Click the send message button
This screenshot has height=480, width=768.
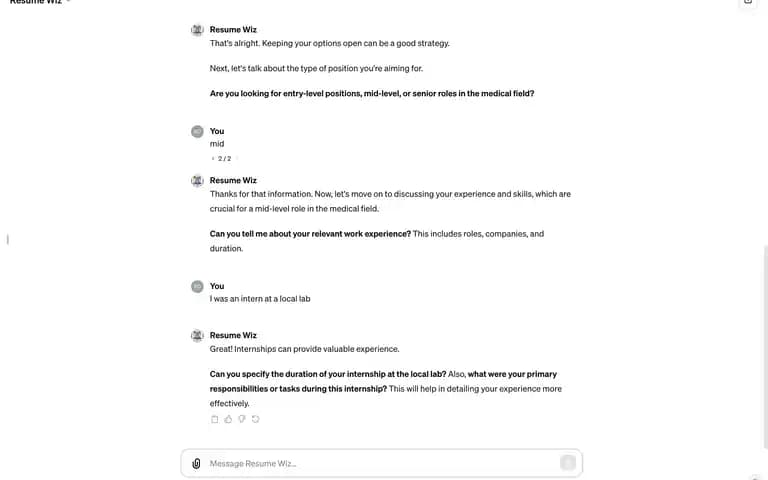[568, 463]
